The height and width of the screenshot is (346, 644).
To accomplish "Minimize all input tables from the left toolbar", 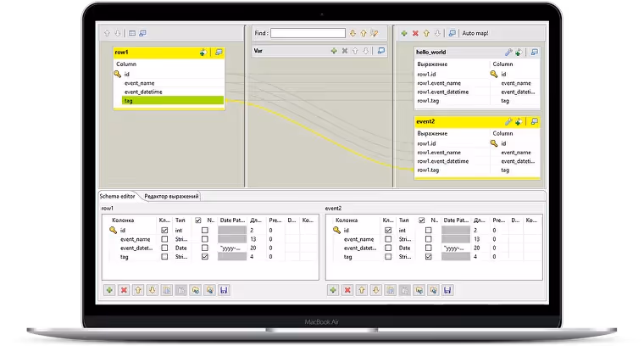I will tap(142, 33).
